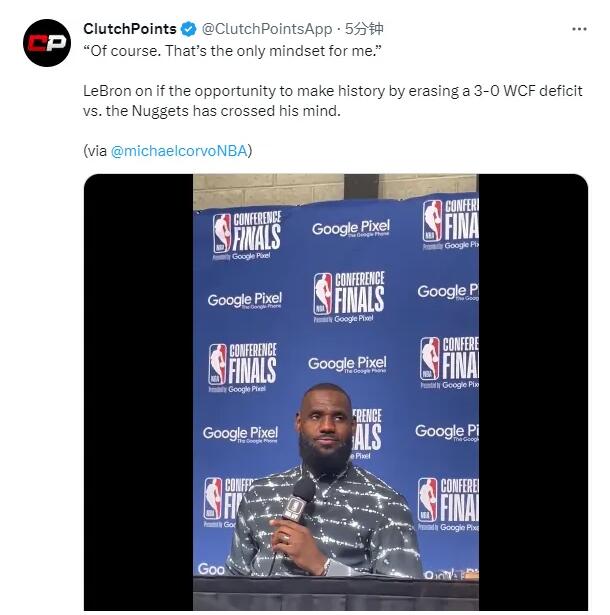Visit the @michaelcorvoNBA mention link
The height and width of the screenshot is (615, 610).
point(180,151)
